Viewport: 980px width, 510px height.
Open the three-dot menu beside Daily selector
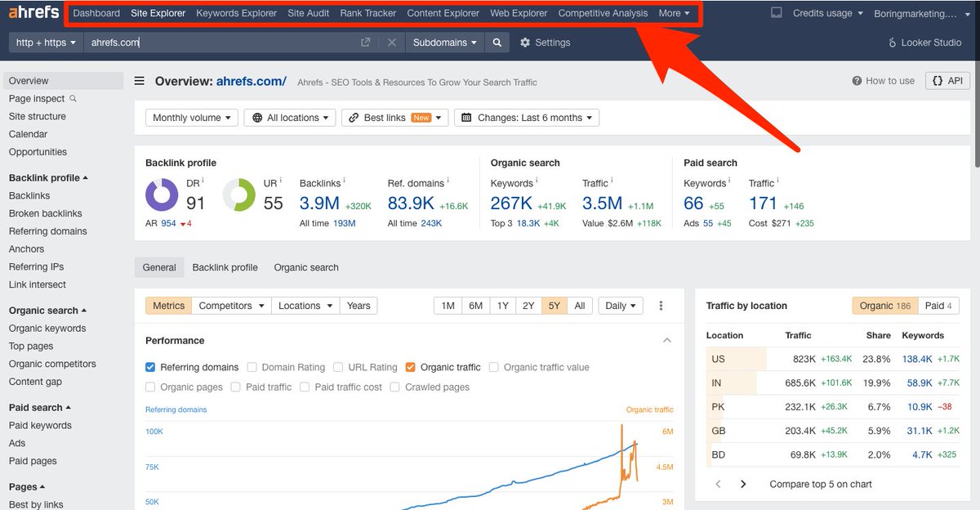coord(661,305)
